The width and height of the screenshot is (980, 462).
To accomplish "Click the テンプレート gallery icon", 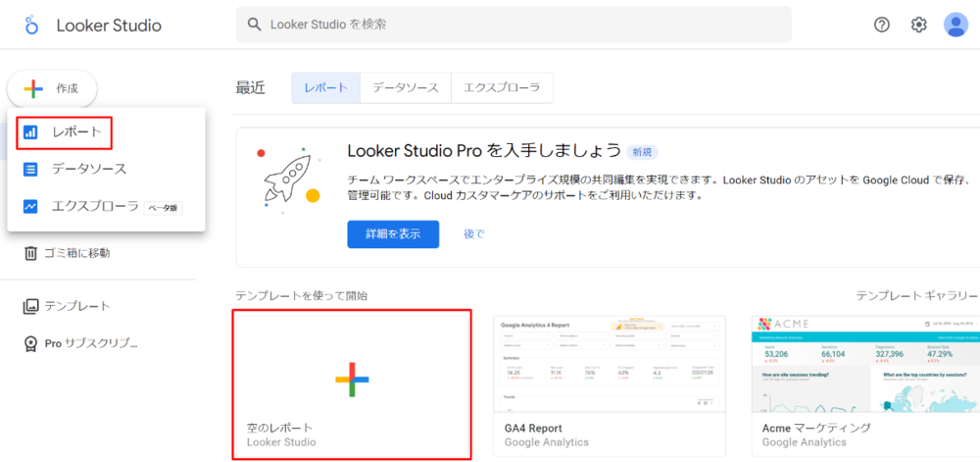I will (x=30, y=306).
